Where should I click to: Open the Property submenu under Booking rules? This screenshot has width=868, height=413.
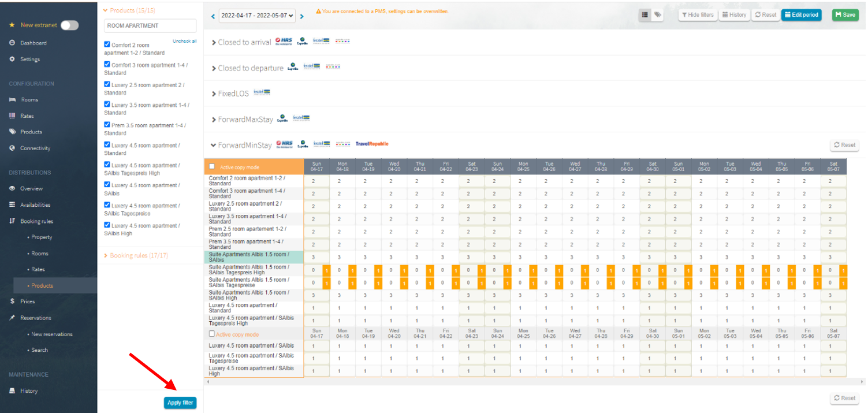(41, 237)
